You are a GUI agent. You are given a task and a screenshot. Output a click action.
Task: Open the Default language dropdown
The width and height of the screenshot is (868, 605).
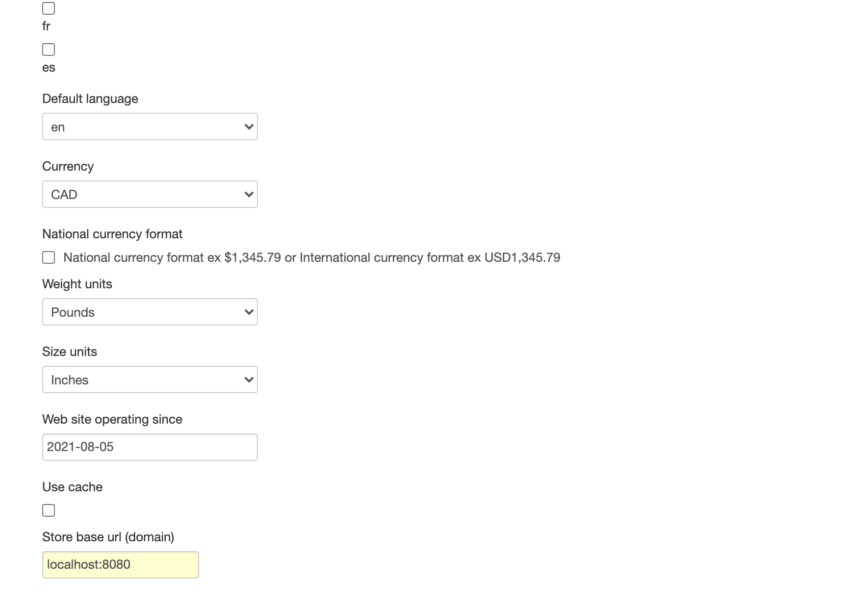pyautogui.click(x=150, y=126)
